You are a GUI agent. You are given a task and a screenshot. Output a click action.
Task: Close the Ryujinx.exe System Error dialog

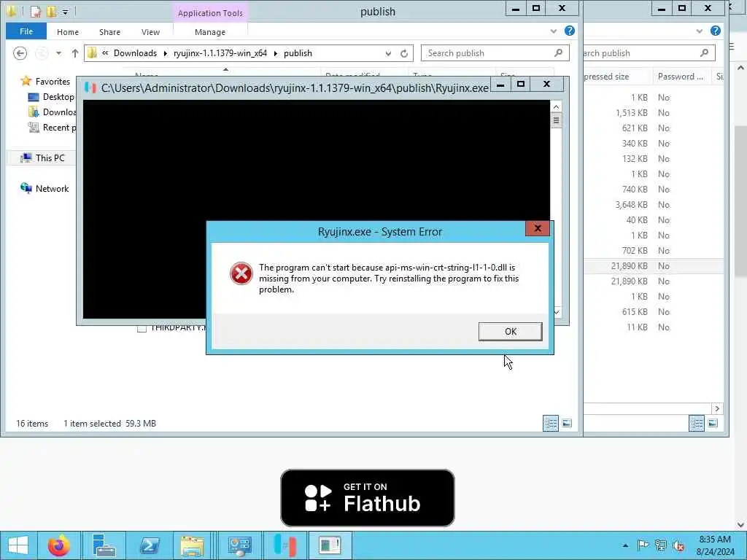(538, 228)
